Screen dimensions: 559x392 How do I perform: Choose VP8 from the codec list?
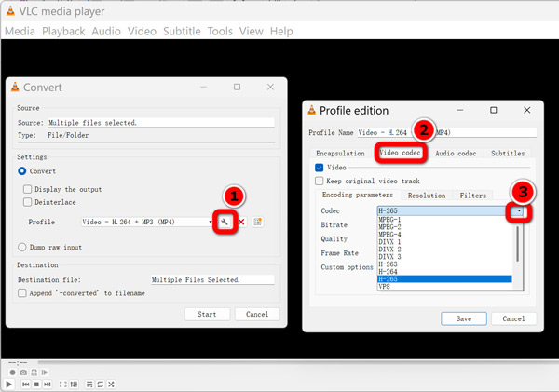pyautogui.click(x=444, y=287)
